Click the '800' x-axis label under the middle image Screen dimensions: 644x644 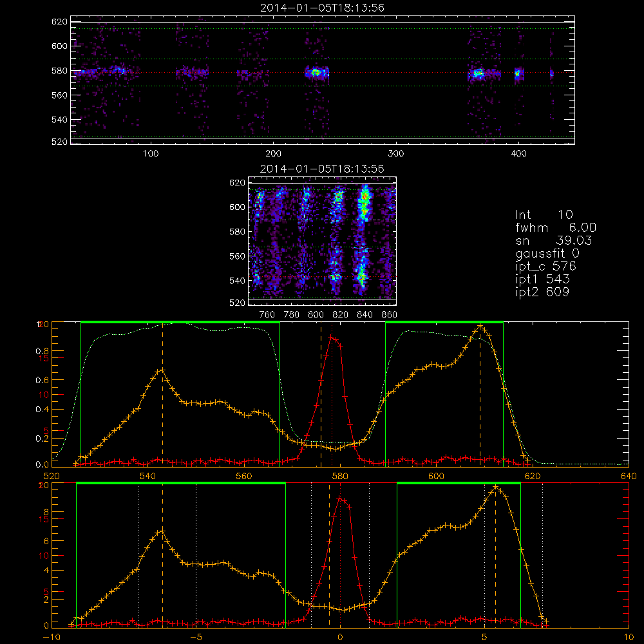316,315
